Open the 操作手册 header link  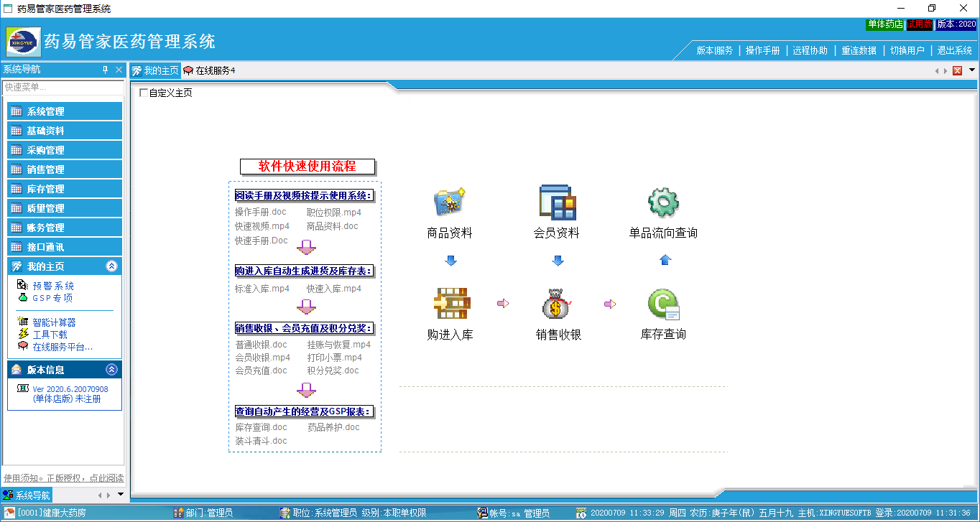762,51
